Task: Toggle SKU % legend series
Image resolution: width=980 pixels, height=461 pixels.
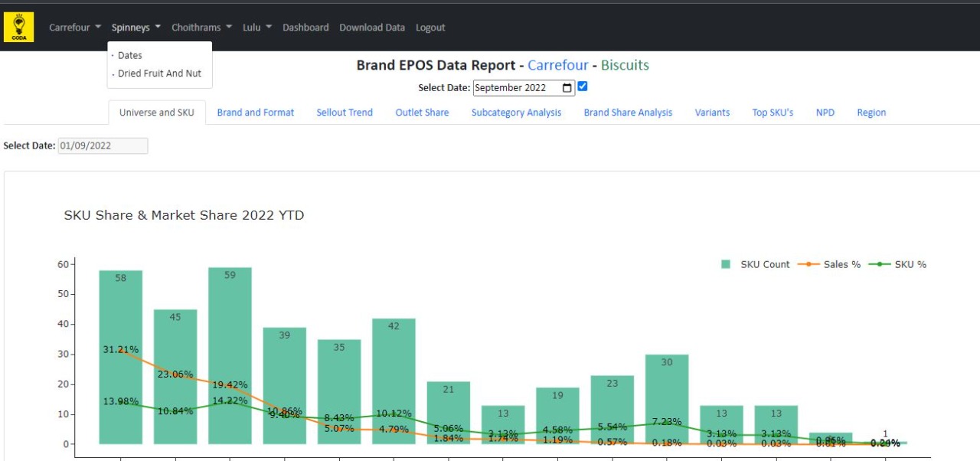Action: click(903, 264)
